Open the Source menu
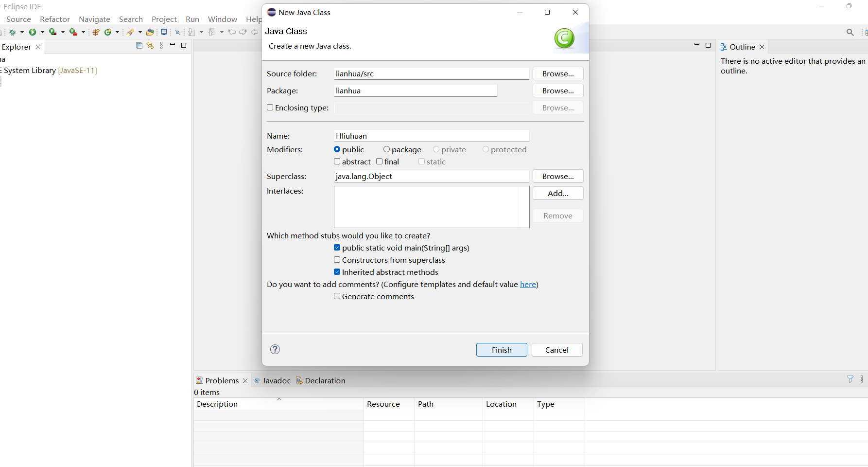Image resolution: width=868 pixels, height=467 pixels. 18,19
